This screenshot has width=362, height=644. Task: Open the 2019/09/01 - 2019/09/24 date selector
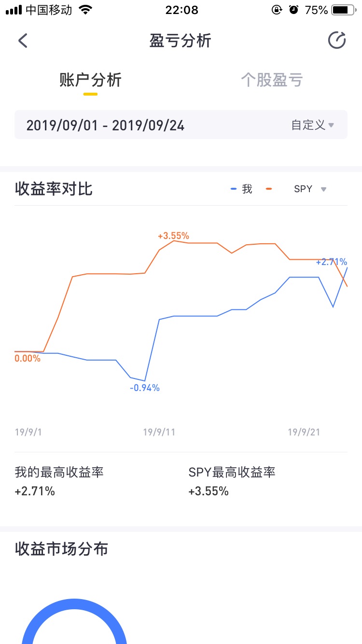tap(181, 125)
